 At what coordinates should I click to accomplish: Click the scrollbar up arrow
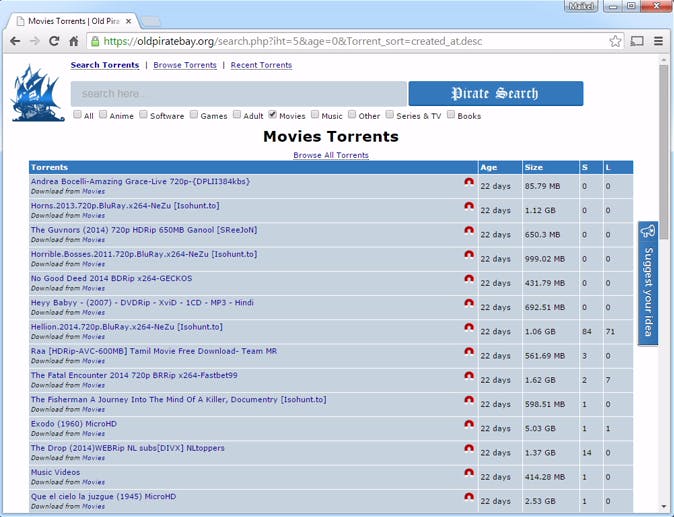[664, 61]
